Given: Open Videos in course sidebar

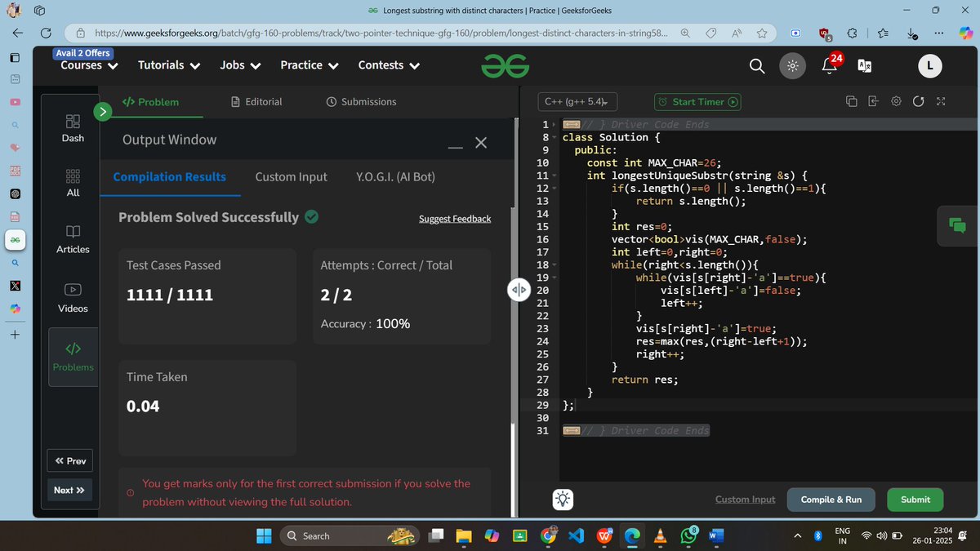Looking at the screenshot, I should [x=73, y=299].
